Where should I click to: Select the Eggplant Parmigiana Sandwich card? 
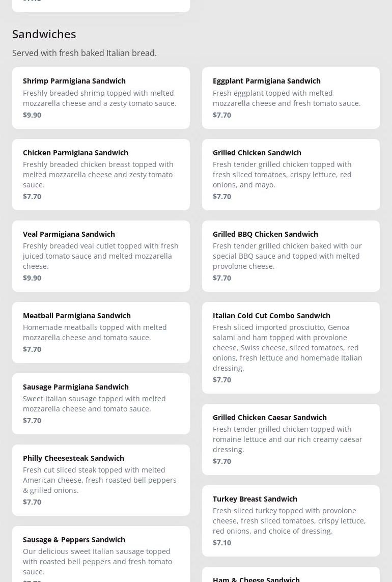pos(291,98)
